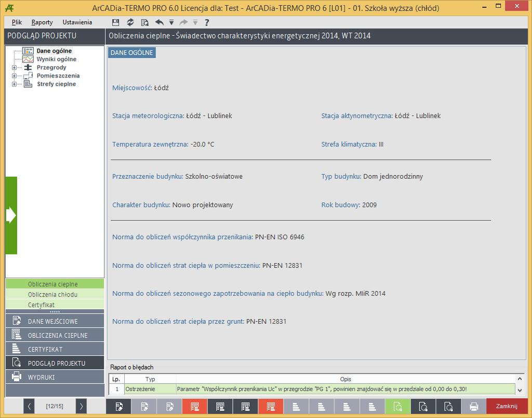Click the Typ column header
Image resolution: width=532 pixels, height=418 pixels.
click(x=150, y=379)
